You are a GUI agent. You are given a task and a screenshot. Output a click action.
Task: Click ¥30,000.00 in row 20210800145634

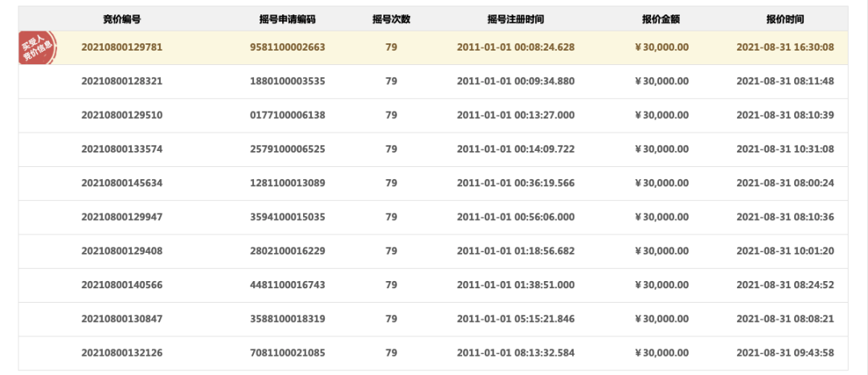tap(661, 183)
